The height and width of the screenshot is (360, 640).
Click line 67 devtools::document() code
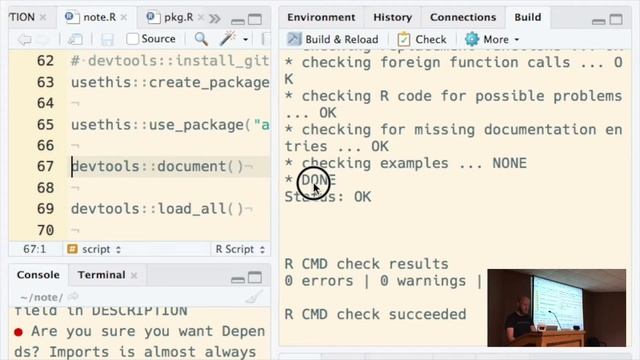click(x=157, y=167)
